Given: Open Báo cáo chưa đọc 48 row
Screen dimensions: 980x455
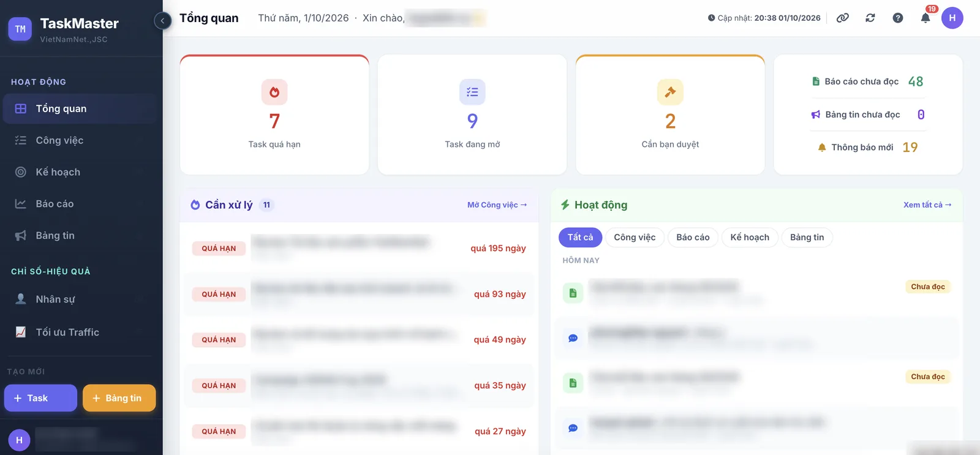Looking at the screenshot, I should tap(868, 81).
